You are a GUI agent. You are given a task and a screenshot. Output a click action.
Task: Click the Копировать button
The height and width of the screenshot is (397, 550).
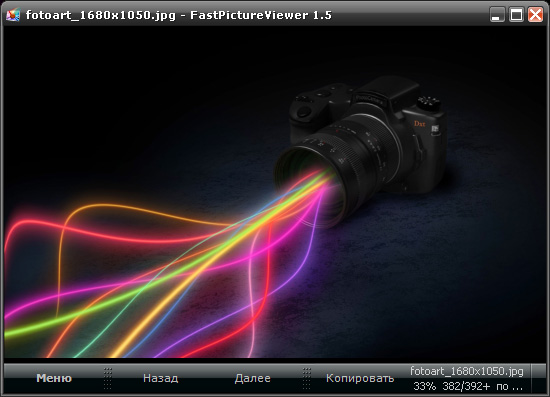point(360,378)
